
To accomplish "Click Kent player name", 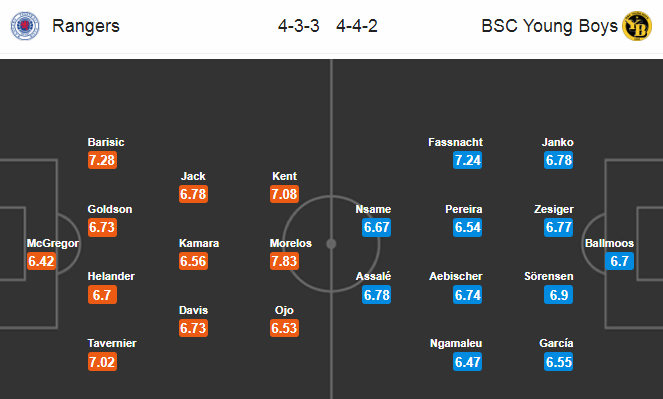I will pos(285,176).
